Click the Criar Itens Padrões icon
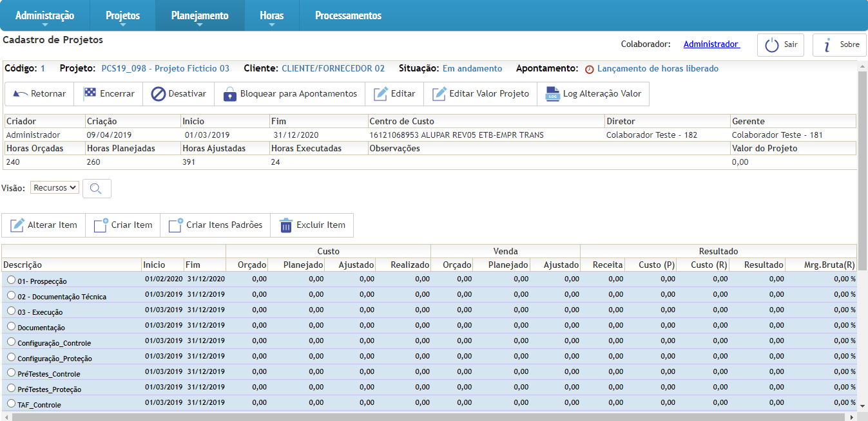 [175, 225]
